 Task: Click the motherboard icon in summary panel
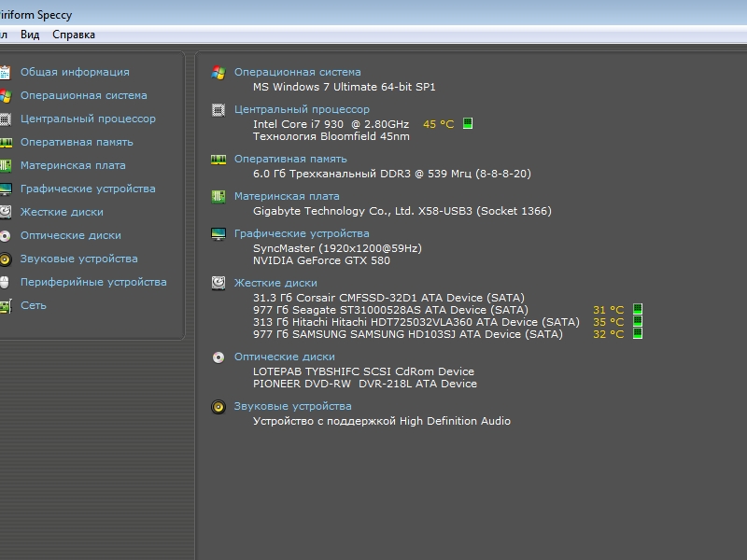[x=218, y=196]
